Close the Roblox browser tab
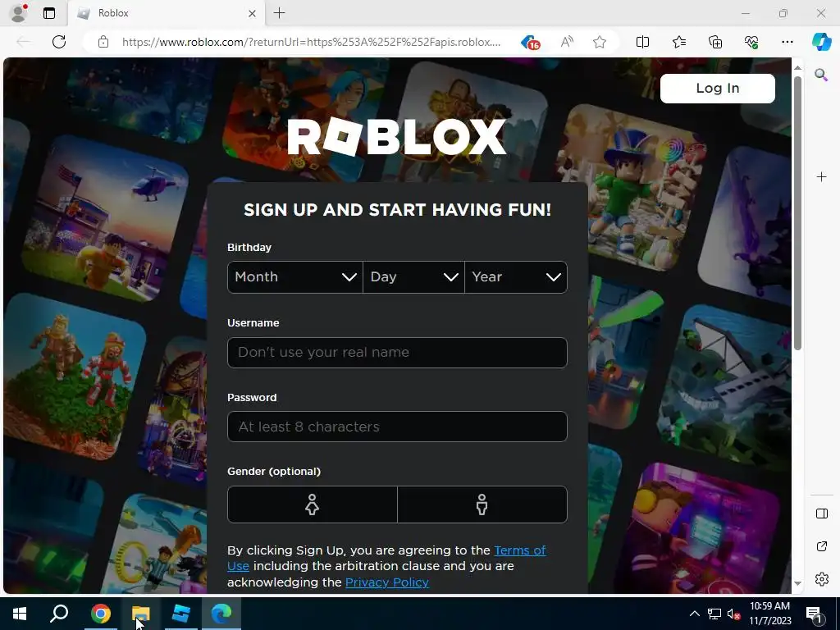Viewport: 840px width, 630px height. point(252,13)
